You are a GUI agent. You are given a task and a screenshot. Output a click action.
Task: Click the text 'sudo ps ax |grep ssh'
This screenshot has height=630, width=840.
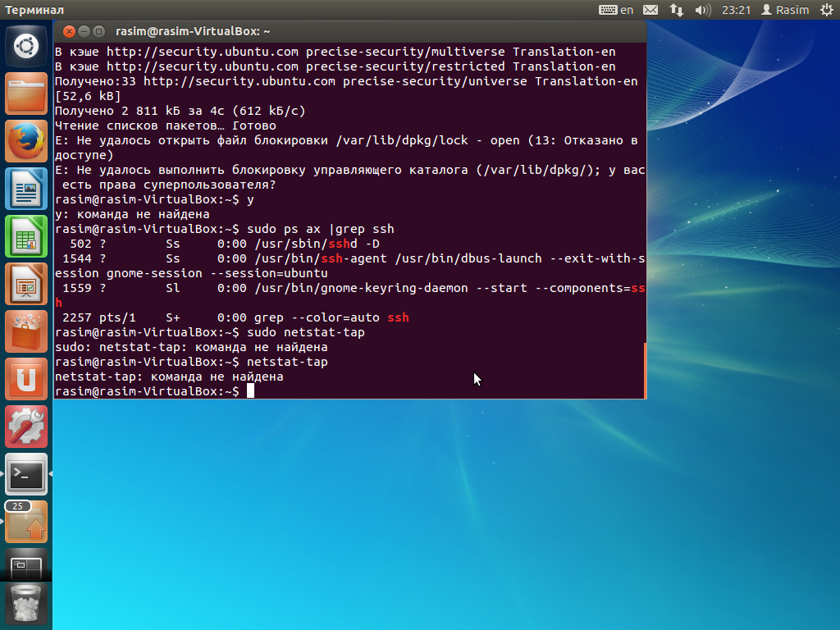pyautogui.click(x=321, y=230)
